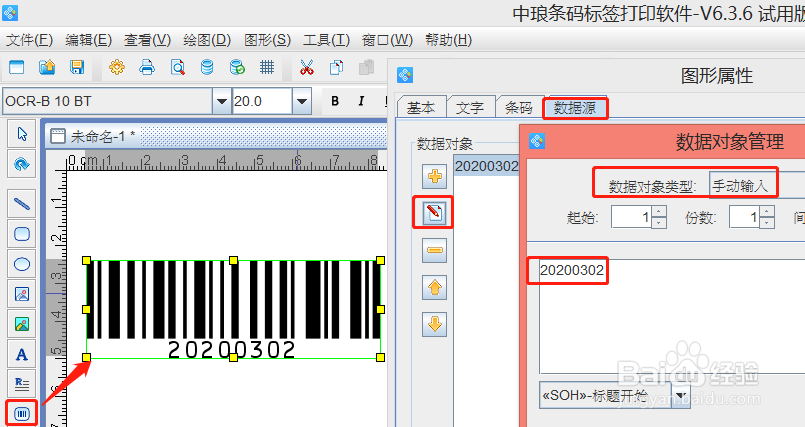Screen dimensions: 805x427
Task: Add data object with plus button
Action: click(434, 177)
